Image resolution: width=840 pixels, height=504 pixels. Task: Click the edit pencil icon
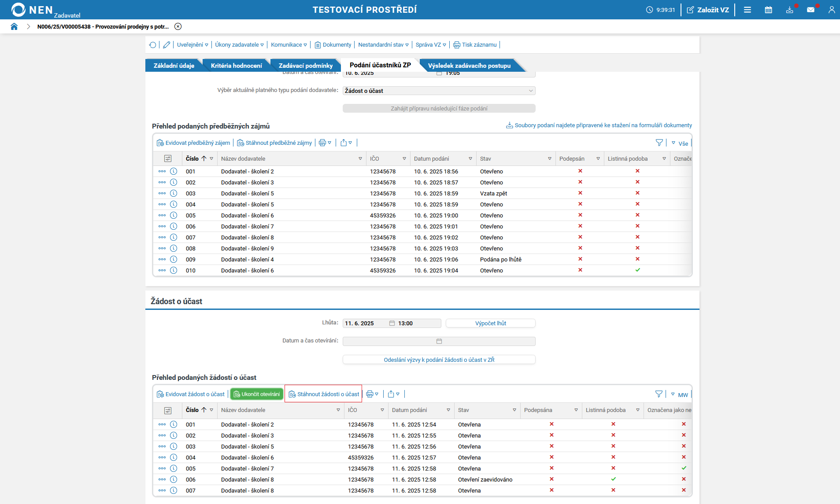click(x=167, y=45)
